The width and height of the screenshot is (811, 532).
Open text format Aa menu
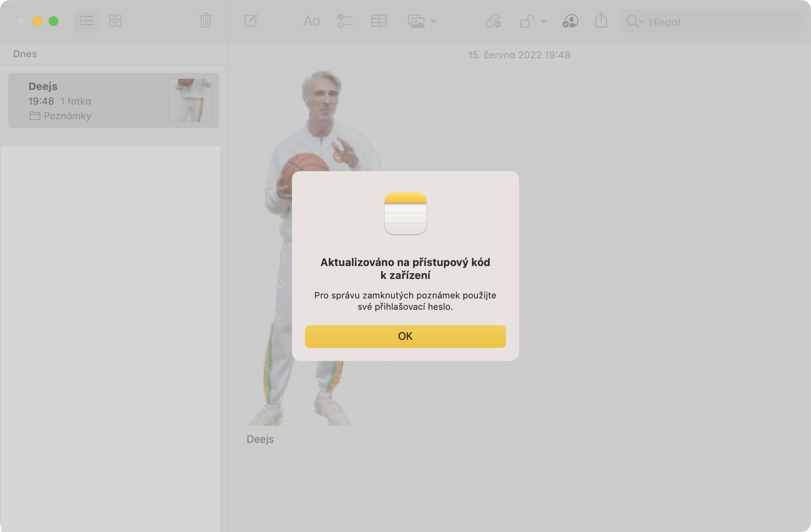312,21
